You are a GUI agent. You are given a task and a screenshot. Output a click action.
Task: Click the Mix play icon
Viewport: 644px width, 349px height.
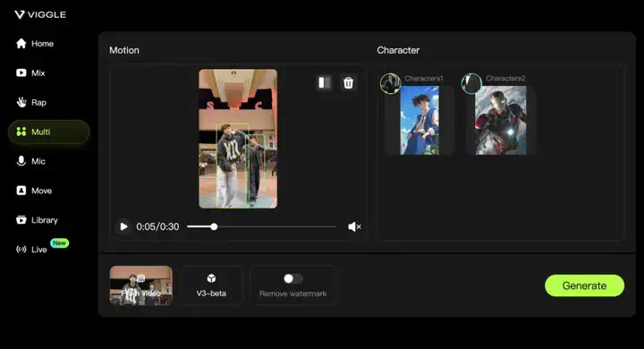pos(21,72)
